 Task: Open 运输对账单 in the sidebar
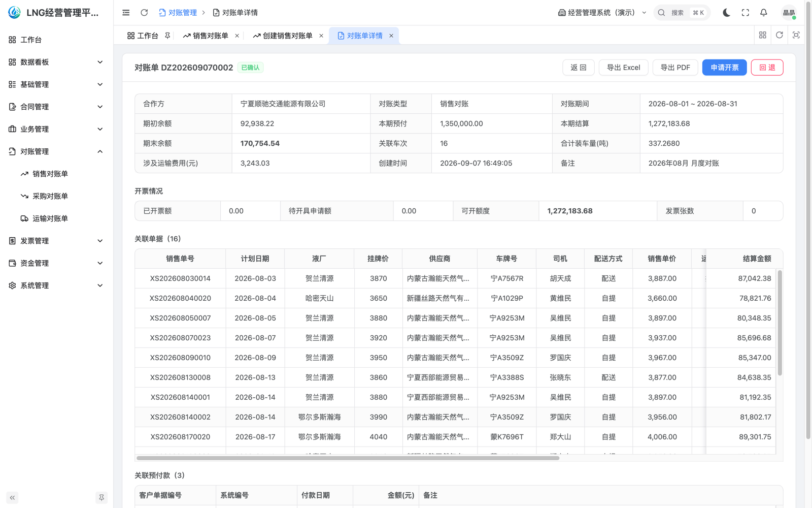click(x=56, y=218)
